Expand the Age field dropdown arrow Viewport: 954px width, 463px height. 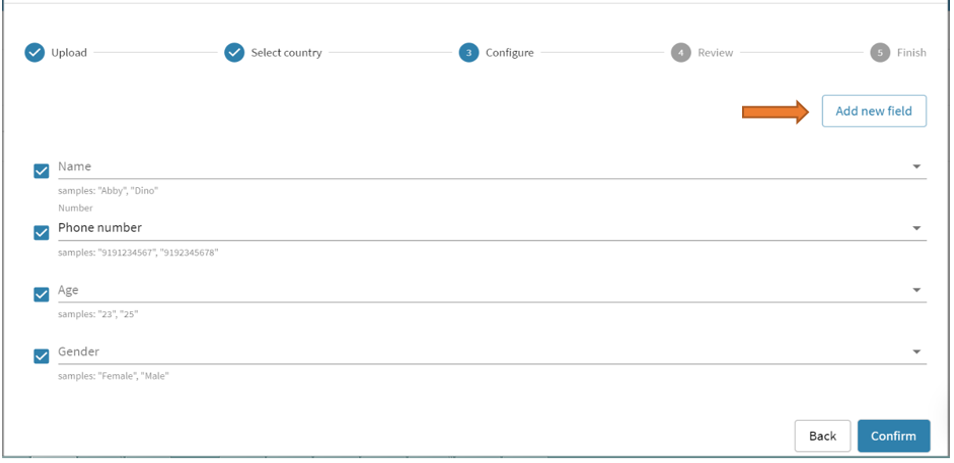916,291
